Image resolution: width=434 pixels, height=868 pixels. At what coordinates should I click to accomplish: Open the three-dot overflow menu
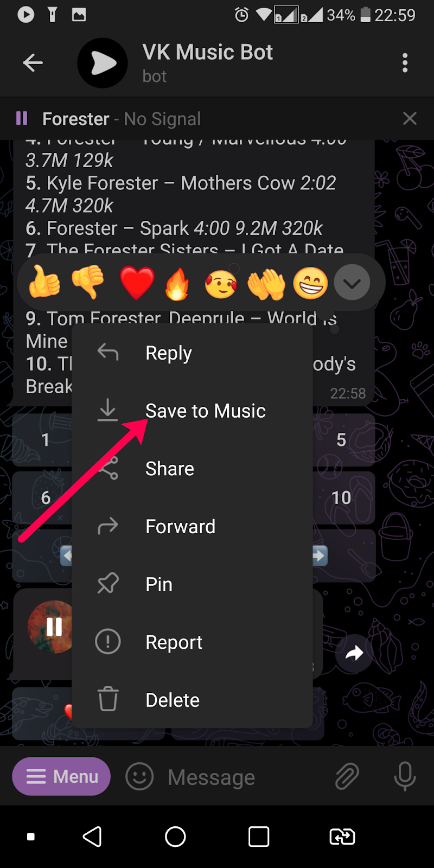coord(405,63)
